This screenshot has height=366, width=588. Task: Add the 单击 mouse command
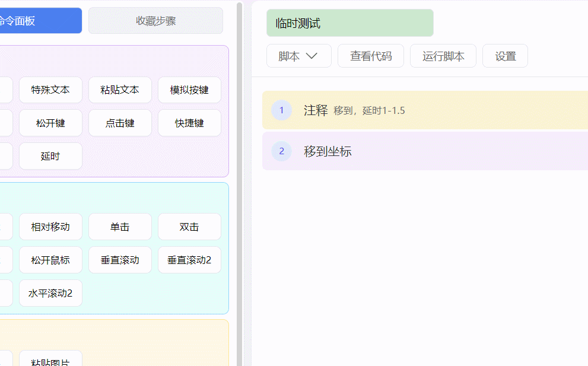pos(120,227)
